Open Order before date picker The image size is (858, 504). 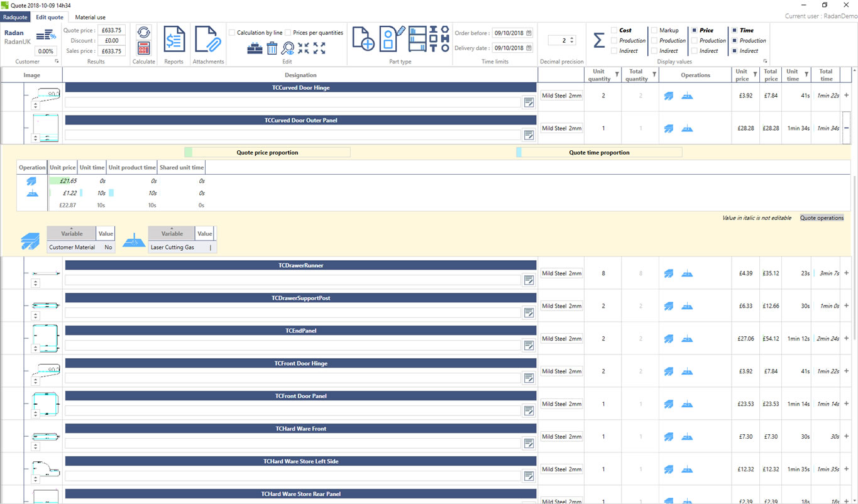tap(529, 33)
